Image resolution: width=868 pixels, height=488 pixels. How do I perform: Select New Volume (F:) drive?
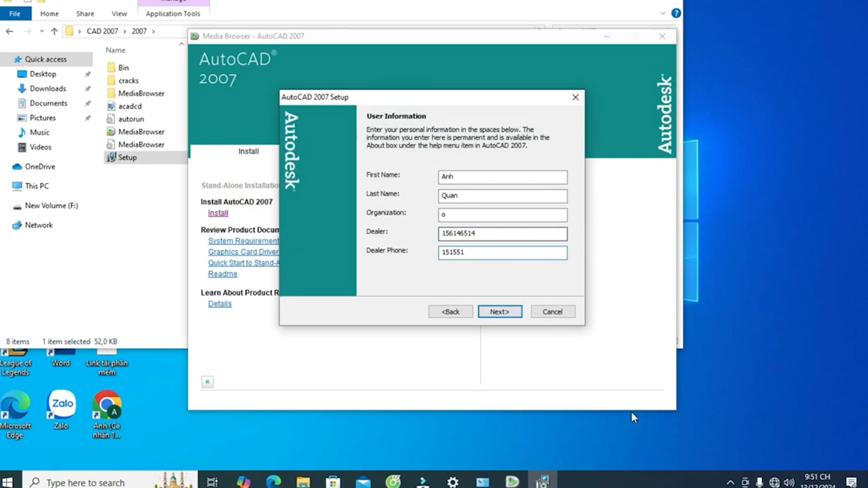point(52,206)
